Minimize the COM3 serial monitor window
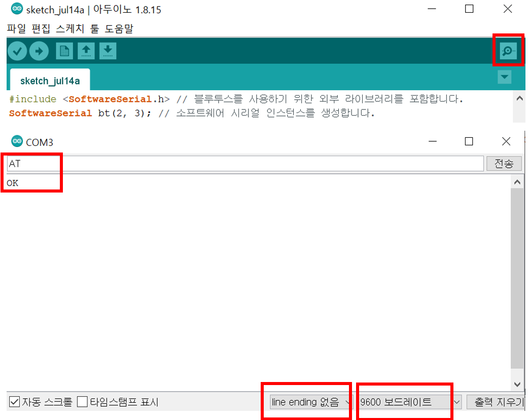 [433, 141]
